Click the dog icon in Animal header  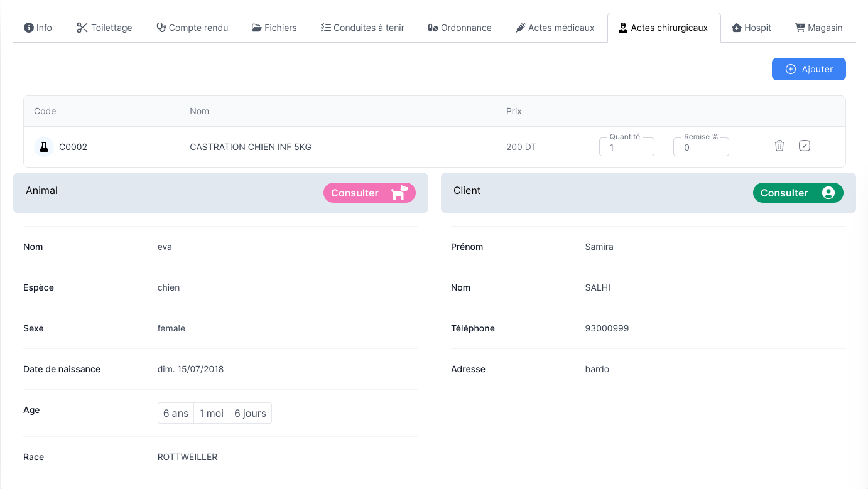point(399,193)
